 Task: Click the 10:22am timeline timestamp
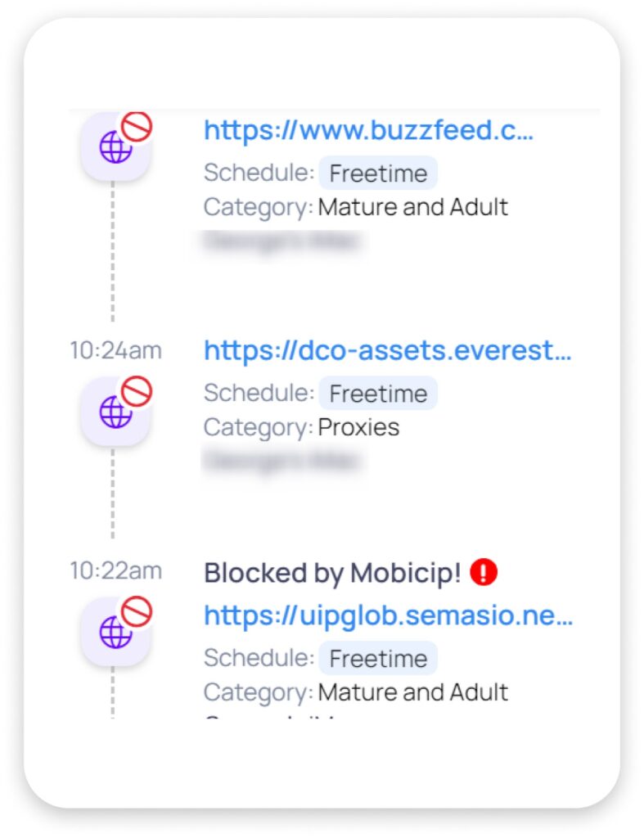point(115,570)
